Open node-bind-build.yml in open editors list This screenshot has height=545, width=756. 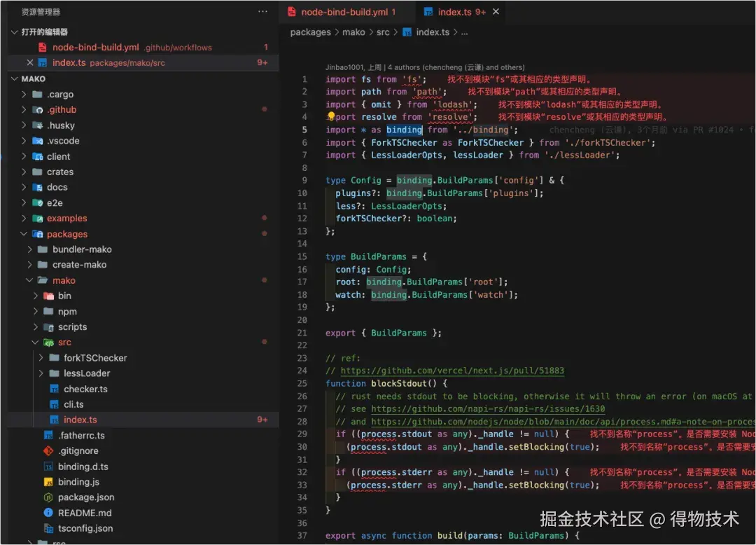click(x=143, y=47)
